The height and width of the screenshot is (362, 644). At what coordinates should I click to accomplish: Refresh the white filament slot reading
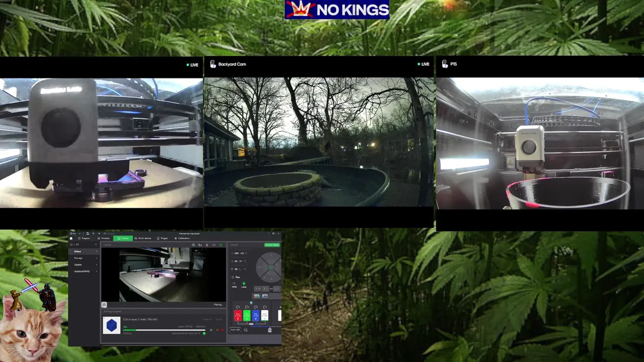tap(265, 307)
